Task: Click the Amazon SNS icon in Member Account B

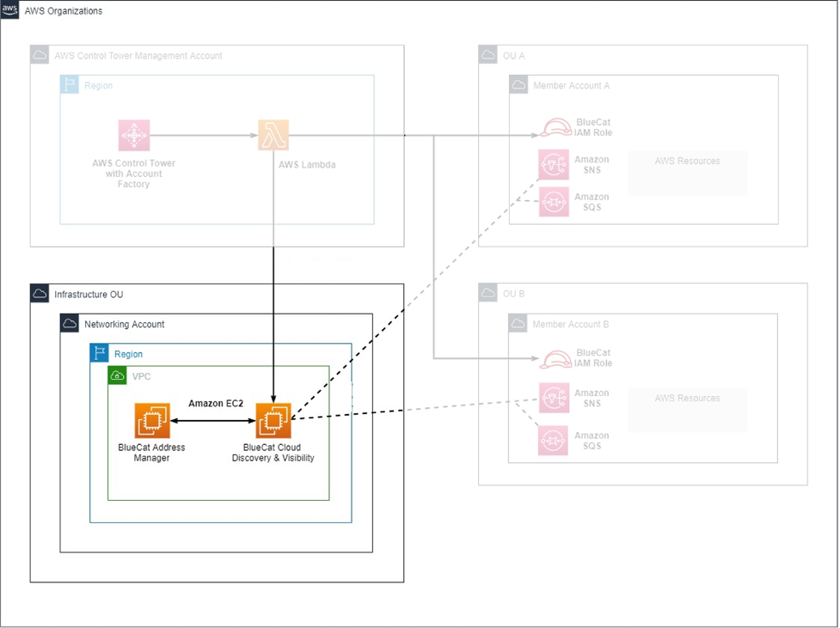Action: pyautogui.click(x=553, y=396)
